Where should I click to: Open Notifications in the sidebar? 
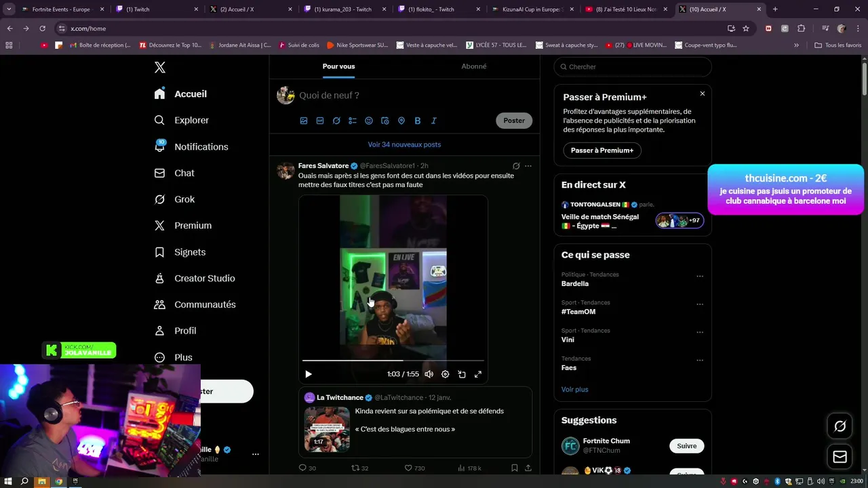tap(191, 146)
